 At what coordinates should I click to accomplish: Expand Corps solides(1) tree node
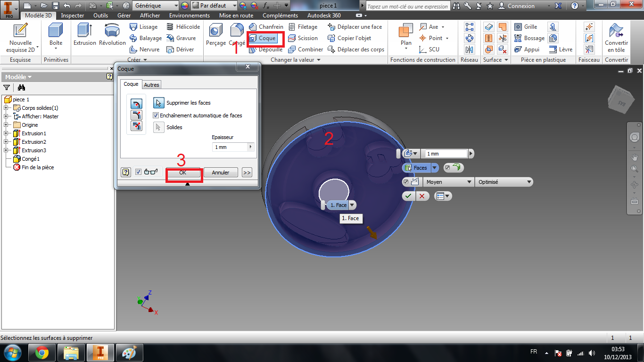(6, 108)
